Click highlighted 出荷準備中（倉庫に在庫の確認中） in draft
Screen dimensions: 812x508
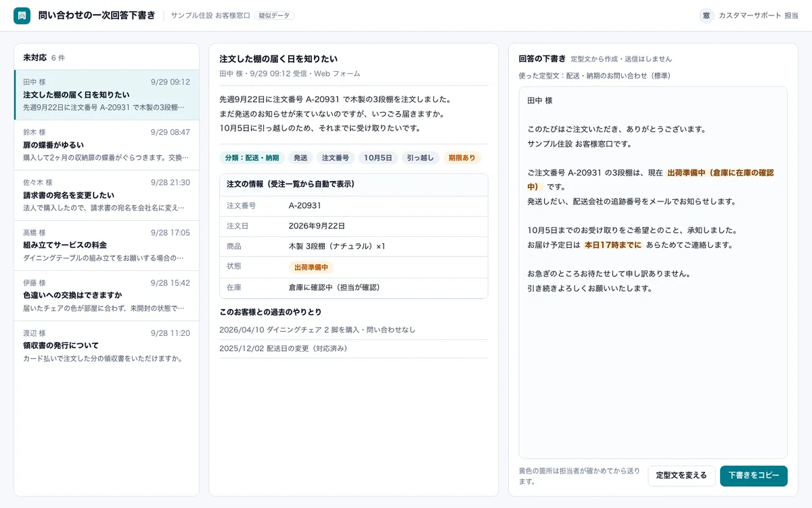click(x=650, y=179)
